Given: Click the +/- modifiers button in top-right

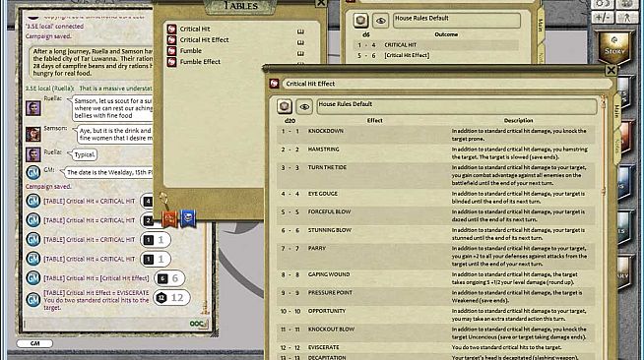Looking at the screenshot, I should click(603, 18).
